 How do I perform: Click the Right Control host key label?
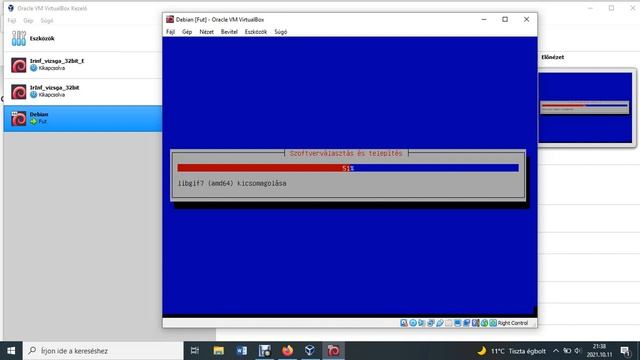(x=513, y=323)
